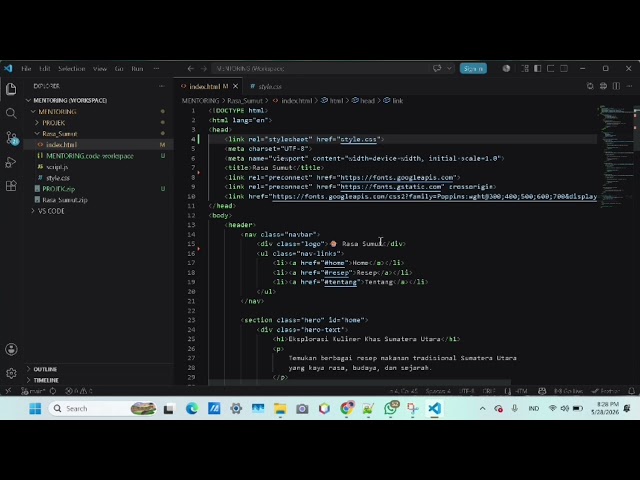Open the Edit menu

click(x=44, y=69)
